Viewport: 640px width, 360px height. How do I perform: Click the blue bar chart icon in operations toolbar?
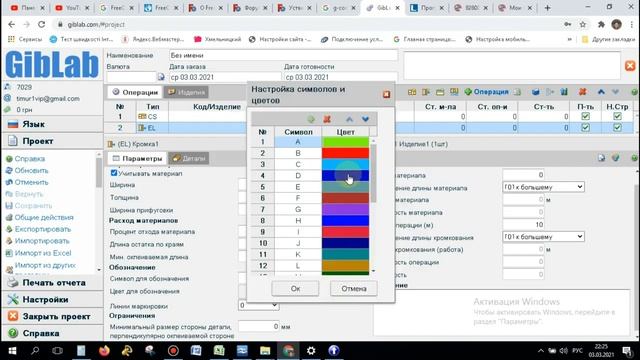[x=564, y=92]
